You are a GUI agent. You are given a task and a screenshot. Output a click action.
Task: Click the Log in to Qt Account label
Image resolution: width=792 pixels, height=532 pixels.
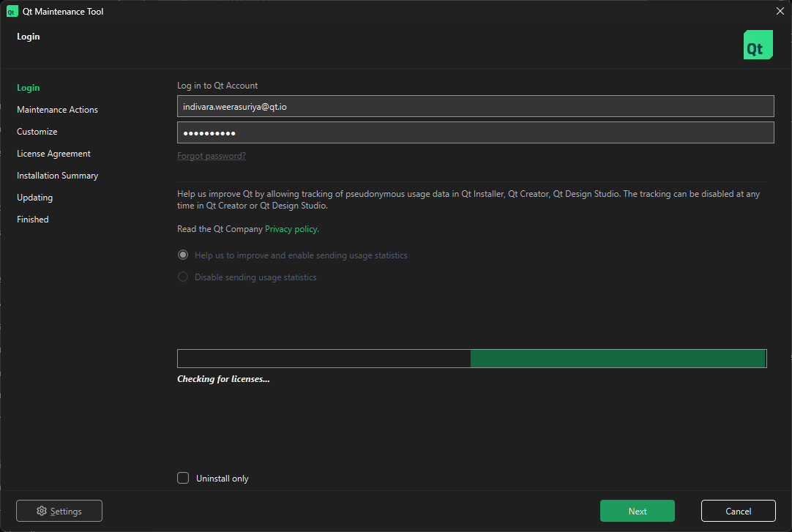tap(217, 86)
